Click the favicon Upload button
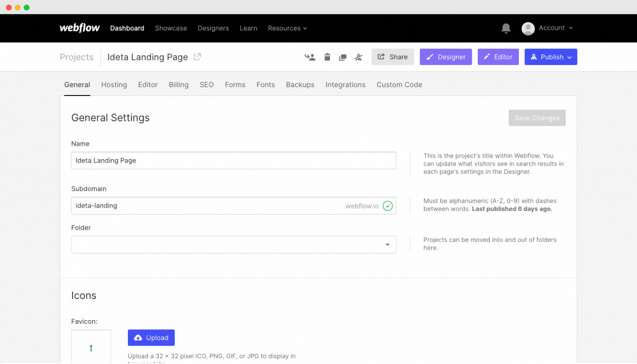 point(151,338)
